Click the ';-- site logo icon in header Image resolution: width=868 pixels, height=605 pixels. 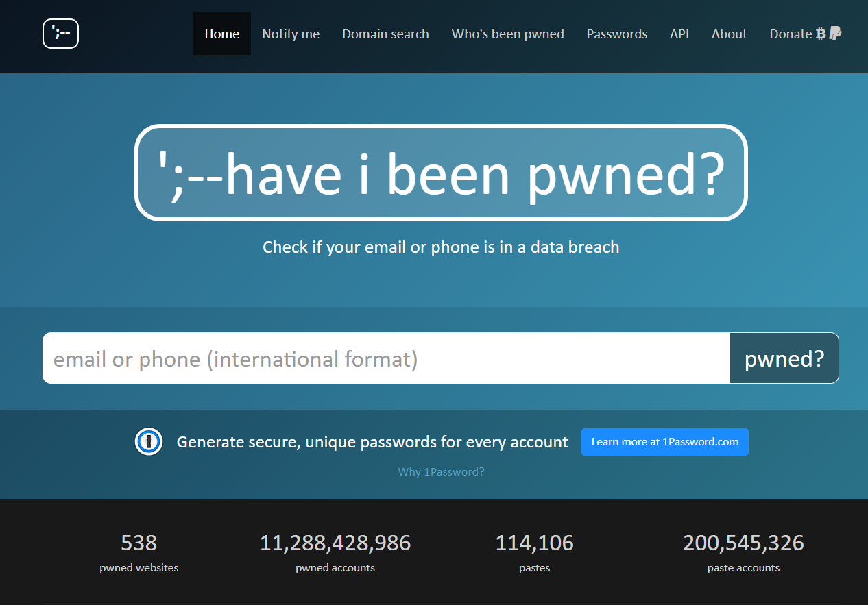coord(60,34)
